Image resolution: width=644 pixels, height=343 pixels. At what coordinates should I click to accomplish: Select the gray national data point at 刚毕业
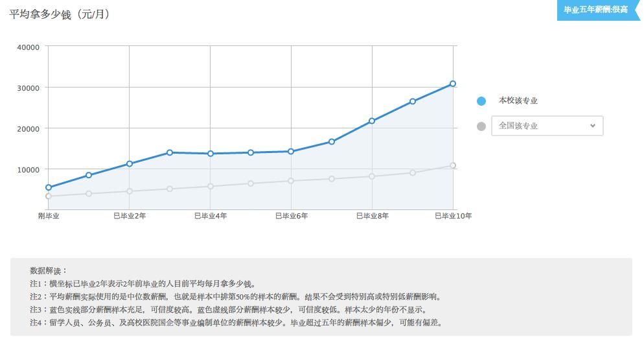click(49, 196)
